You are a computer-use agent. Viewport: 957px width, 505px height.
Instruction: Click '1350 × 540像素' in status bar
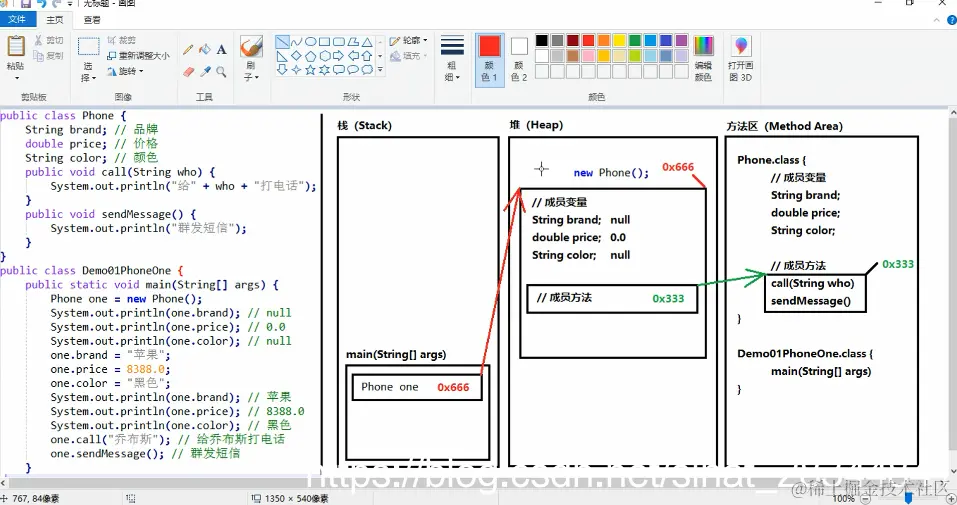pos(297,498)
